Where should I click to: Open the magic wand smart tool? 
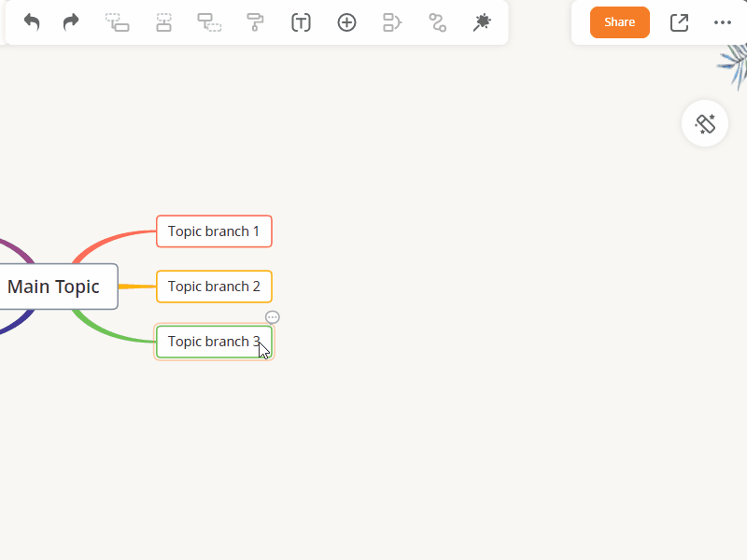coord(482,22)
